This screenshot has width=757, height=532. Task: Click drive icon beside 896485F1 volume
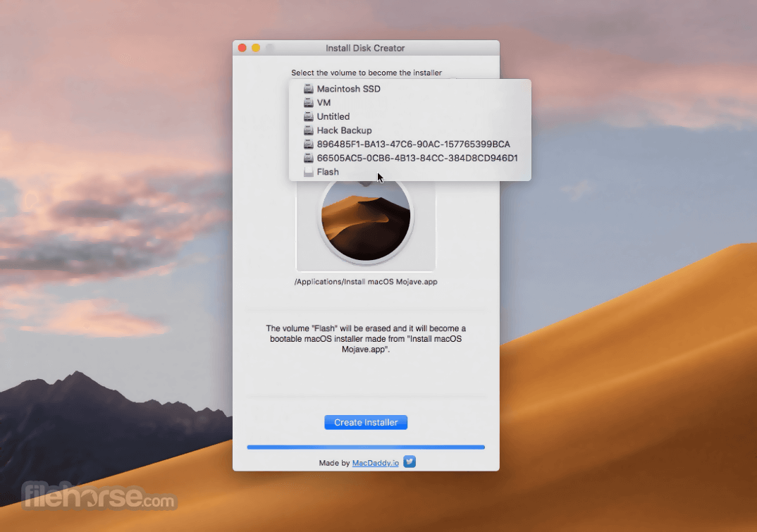pyautogui.click(x=309, y=144)
